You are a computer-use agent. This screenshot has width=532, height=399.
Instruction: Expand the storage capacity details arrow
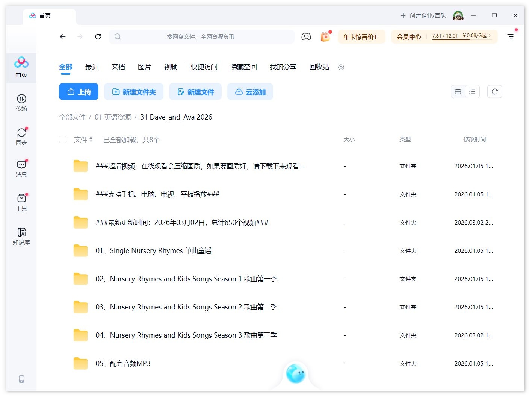(x=490, y=36)
